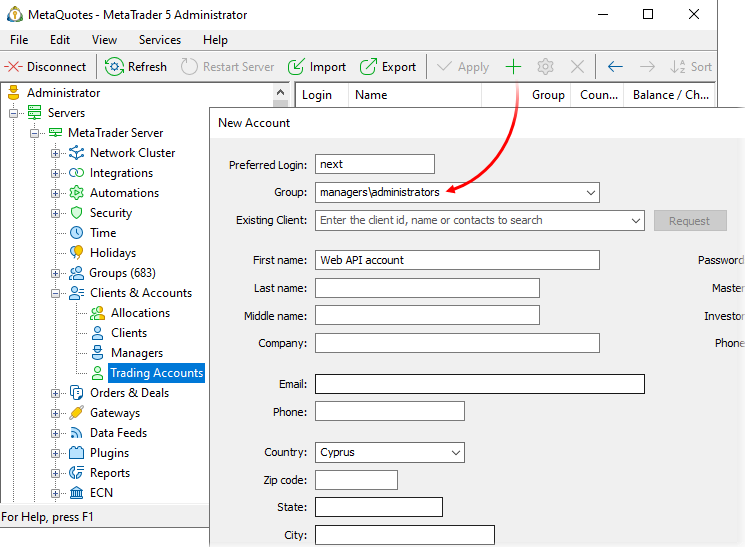This screenshot has height=547, width=745.
Task: Click the Phone input field
Action: [x=390, y=411]
